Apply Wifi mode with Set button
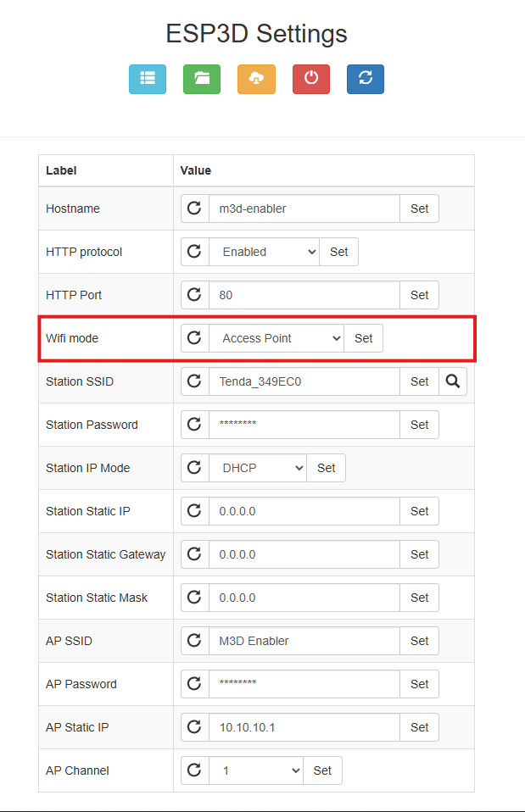The height and width of the screenshot is (812, 525). click(x=363, y=338)
